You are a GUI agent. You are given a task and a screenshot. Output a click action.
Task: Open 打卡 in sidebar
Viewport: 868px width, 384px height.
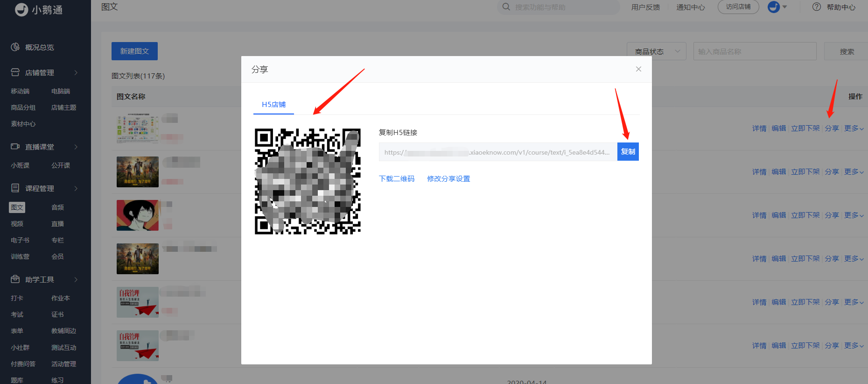(17, 298)
